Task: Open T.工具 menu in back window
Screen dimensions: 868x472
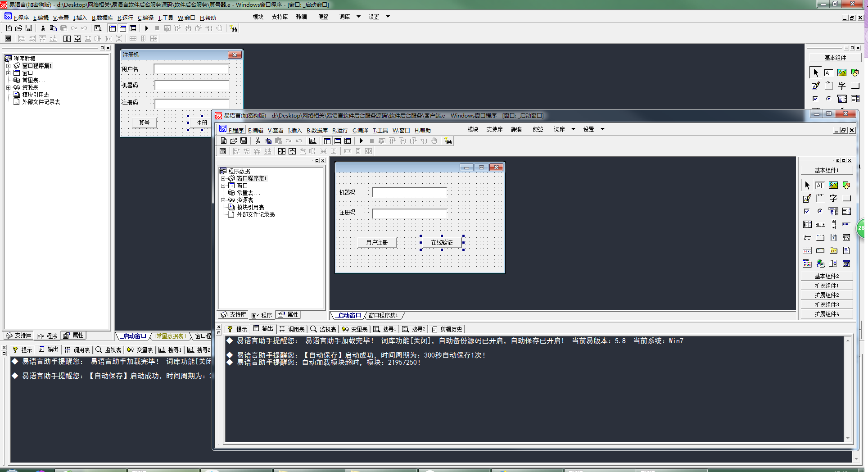Action: click(x=165, y=18)
